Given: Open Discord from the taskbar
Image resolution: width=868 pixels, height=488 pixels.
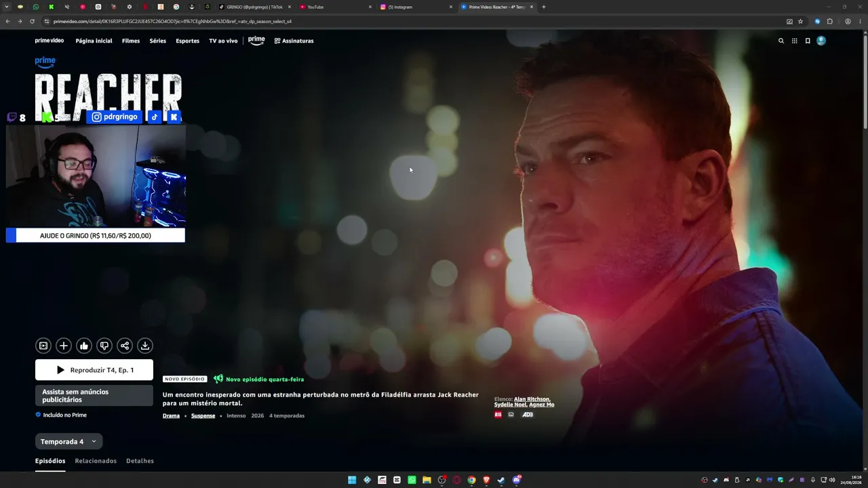Looking at the screenshot, I should pyautogui.click(x=516, y=480).
